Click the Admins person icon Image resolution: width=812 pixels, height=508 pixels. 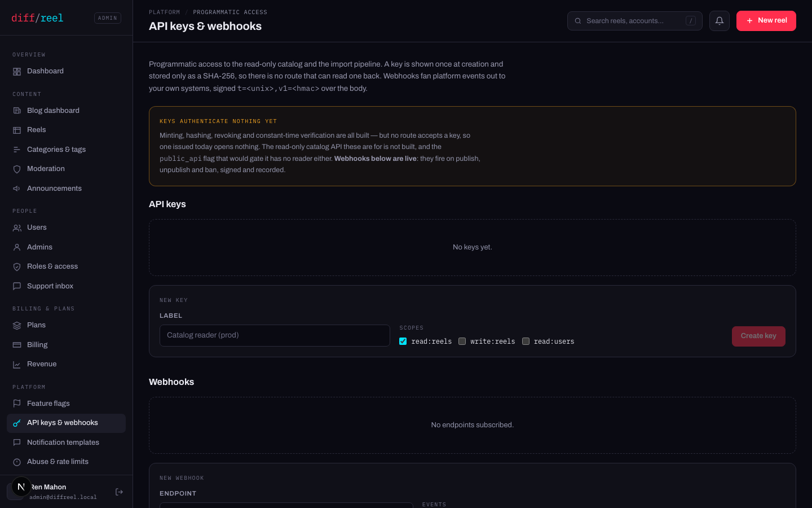[x=17, y=247]
